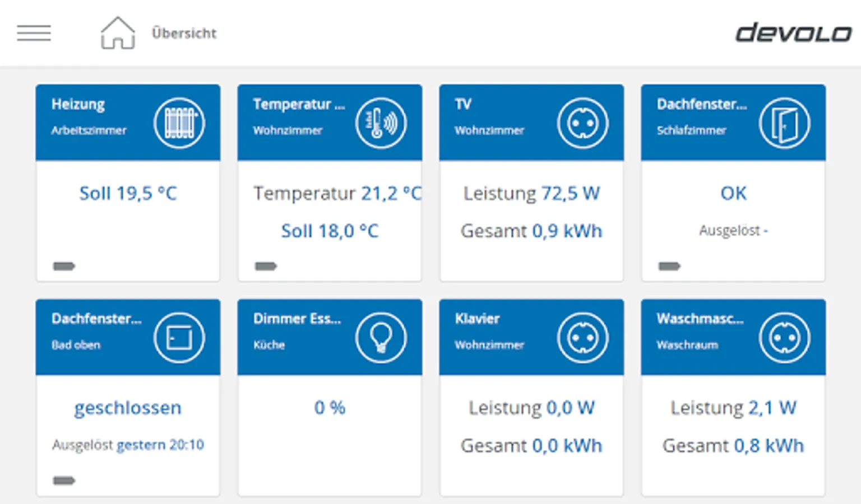Image resolution: width=861 pixels, height=504 pixels.
Task: Click battery indicator on Temperatur card
Action: (x=266, y=266)
